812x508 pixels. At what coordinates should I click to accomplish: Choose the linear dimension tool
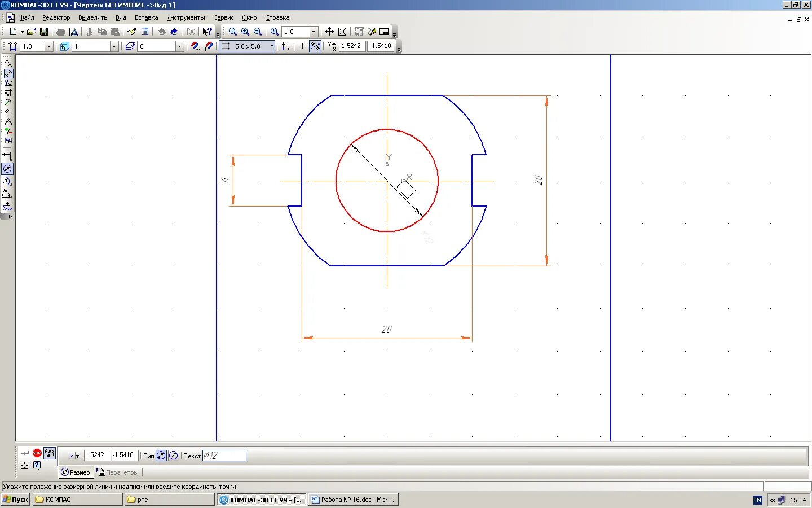click(7, 156)
